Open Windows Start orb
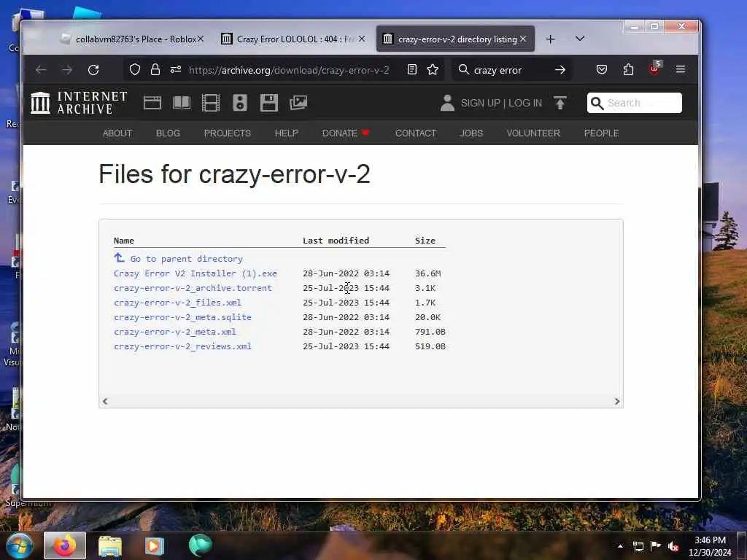The image size is (747, 560). [x=19, y=545]
